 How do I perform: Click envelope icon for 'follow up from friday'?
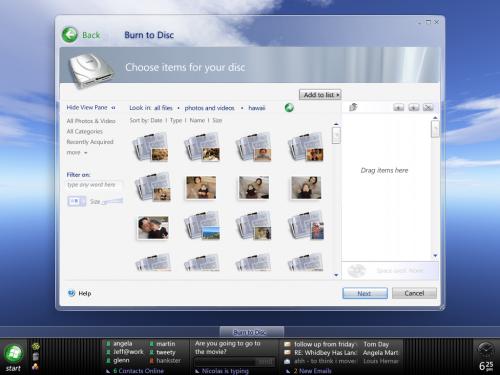(287, 344)
